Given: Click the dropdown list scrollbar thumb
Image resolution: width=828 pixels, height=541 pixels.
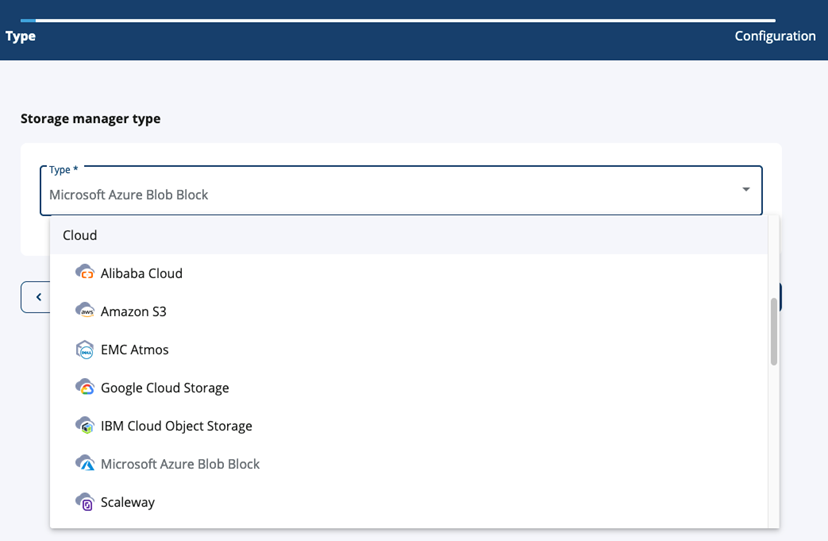Looking at the screenshot, I should coord(774,331).
